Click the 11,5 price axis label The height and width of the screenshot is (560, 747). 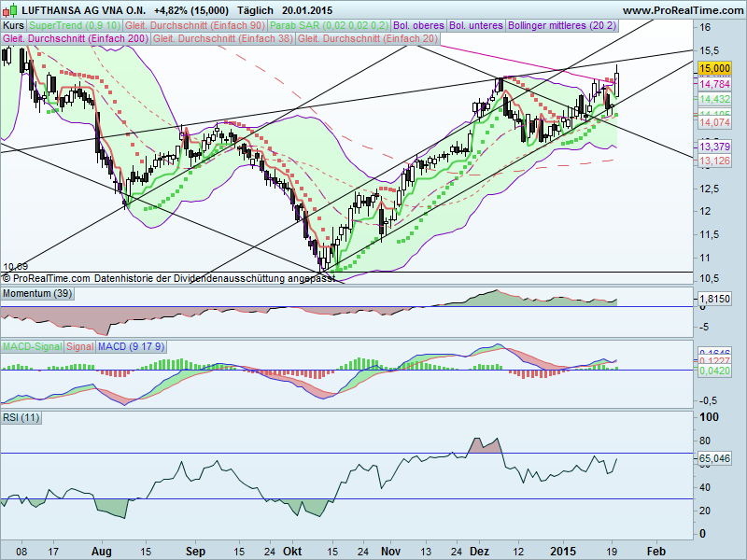710,235
